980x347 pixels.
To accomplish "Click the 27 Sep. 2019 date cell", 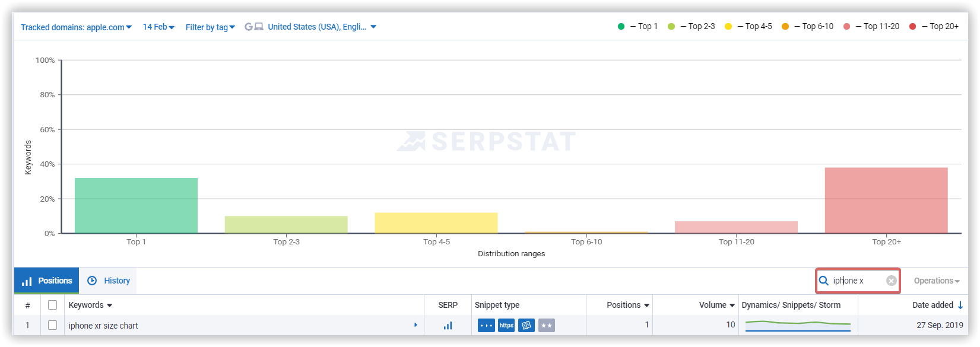I will [940, 325].
